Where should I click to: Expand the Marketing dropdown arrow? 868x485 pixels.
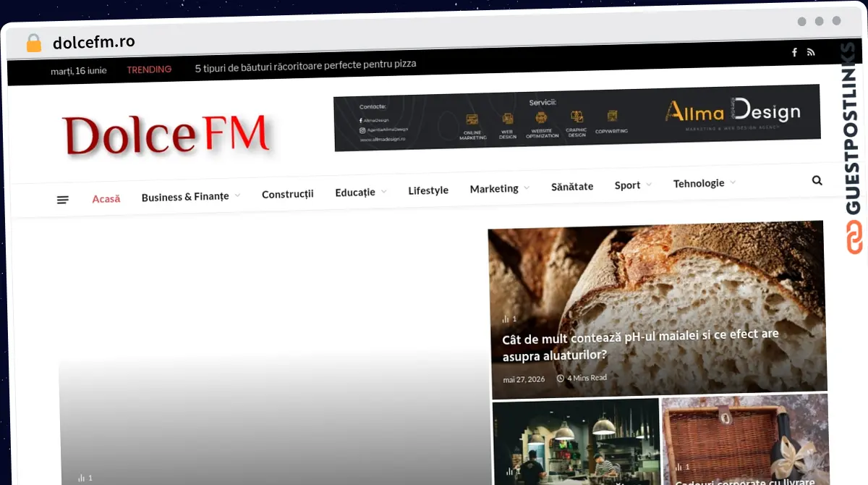click(x=527, y=187)
